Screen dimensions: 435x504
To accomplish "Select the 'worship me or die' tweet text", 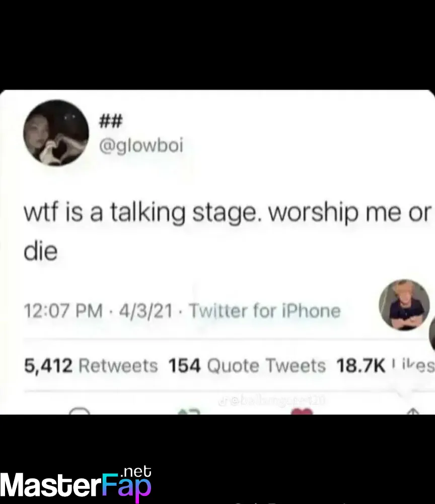I will 227,231.
